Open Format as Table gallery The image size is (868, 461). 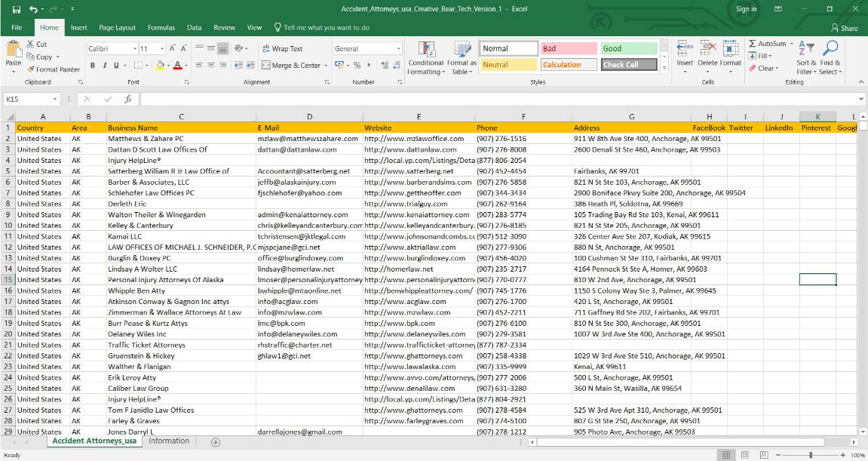[x=462, y=57]
